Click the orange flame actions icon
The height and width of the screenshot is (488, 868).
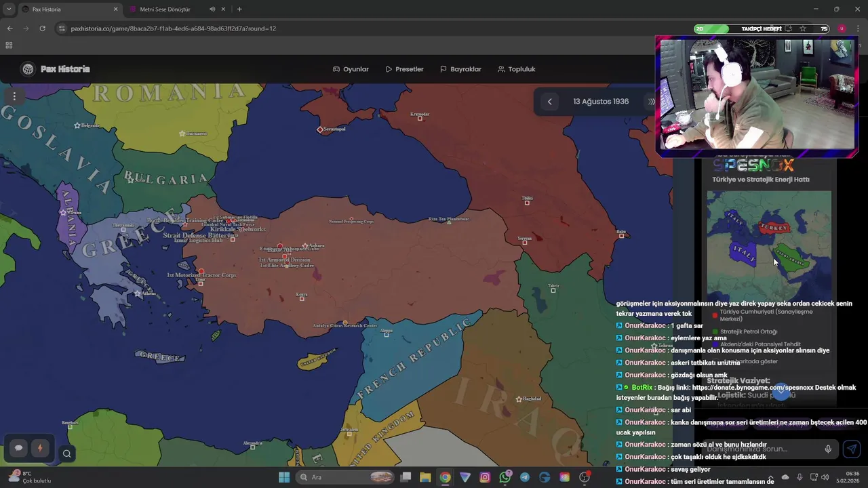pyautogui.click(x=39, y=448)
